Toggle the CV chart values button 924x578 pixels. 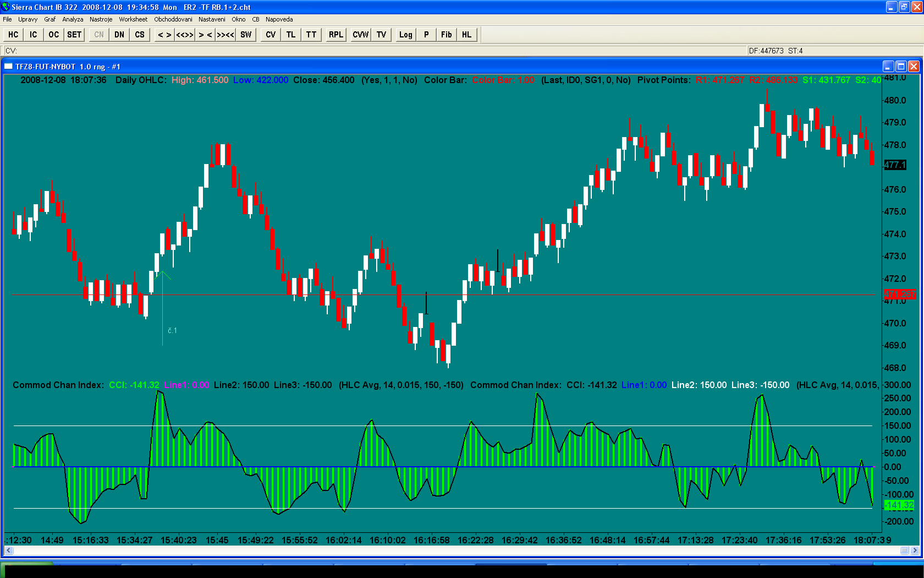[271, 35]
